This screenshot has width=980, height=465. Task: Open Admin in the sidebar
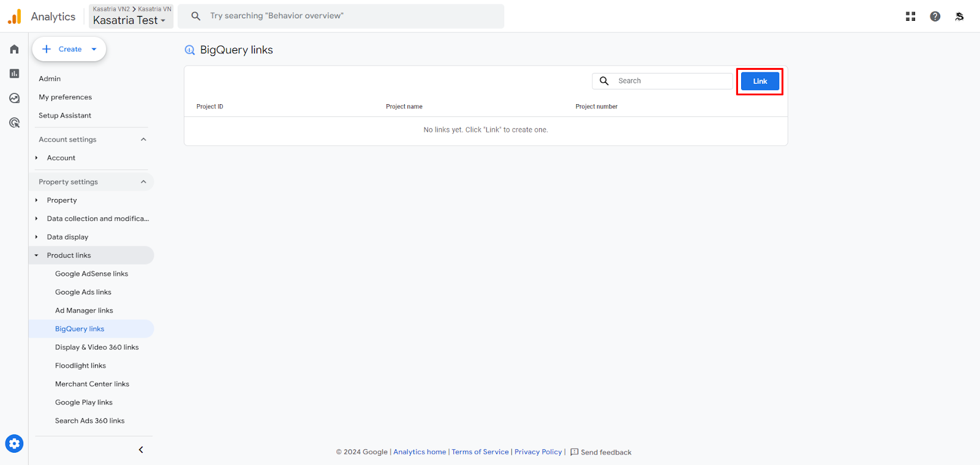click(x=50, y=79)
